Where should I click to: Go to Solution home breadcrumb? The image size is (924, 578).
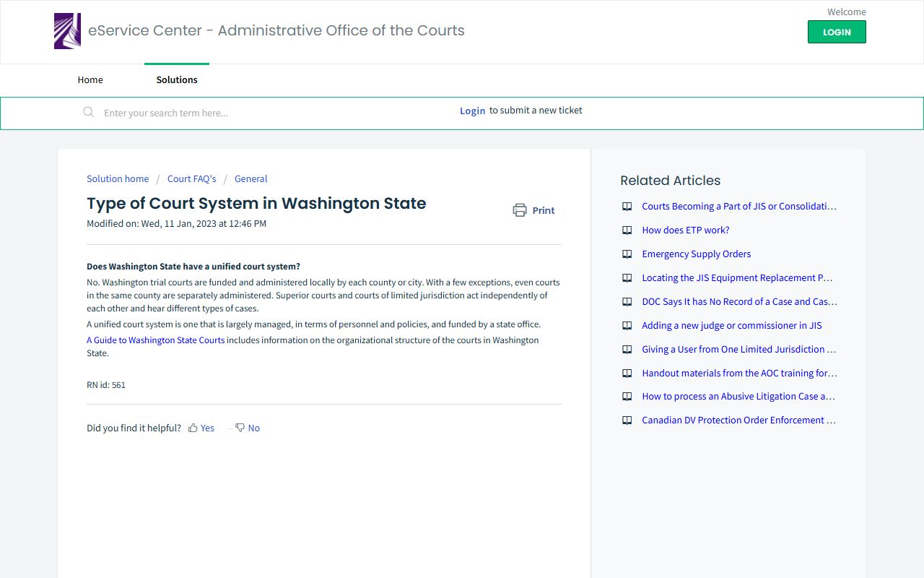point(118,178)
